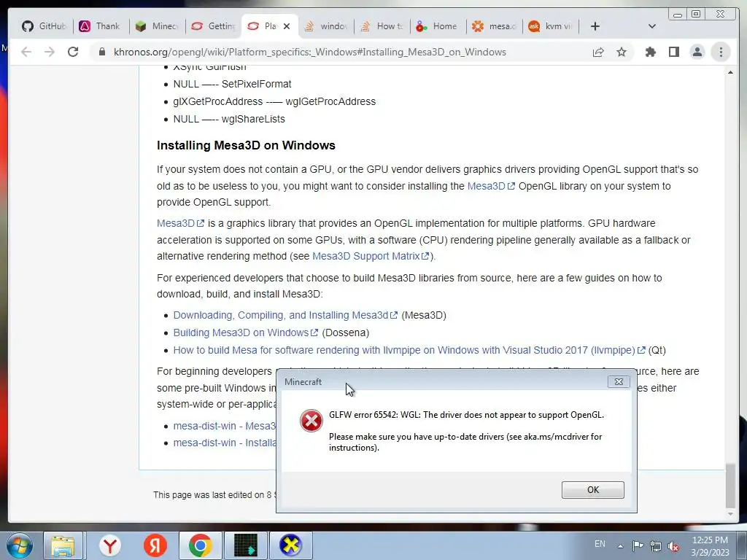Screen dimensions: 747x560
Task: Open Mesa3D link starting the second paragraph
Action: [x=181, y=223]
